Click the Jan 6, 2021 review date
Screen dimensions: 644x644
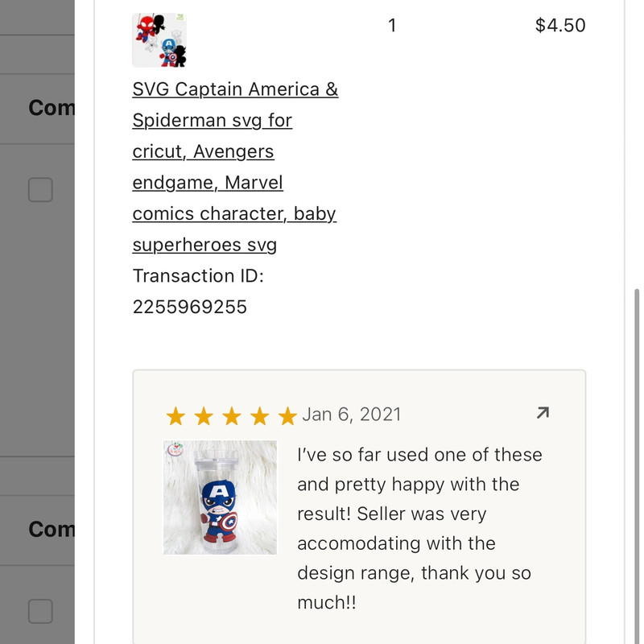pos(352,414)
